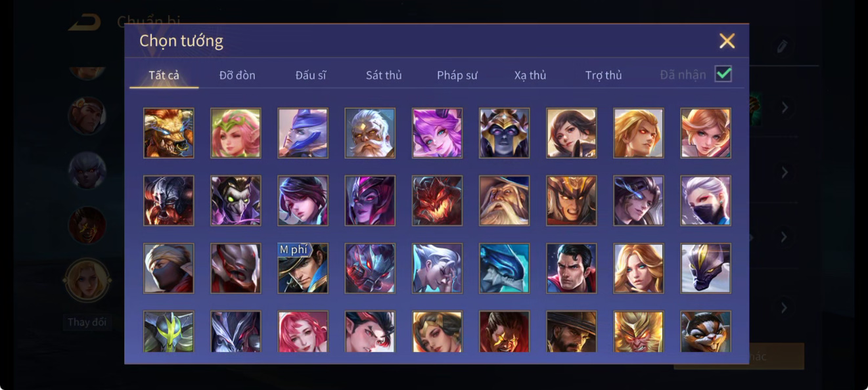868x390 pixels.
Task: Choose the purple-haired girl hero portrait
Action: (437, 133)
